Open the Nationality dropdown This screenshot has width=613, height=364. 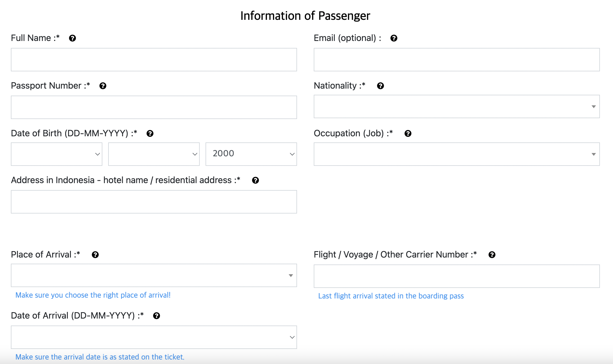[x=457, y=107]
